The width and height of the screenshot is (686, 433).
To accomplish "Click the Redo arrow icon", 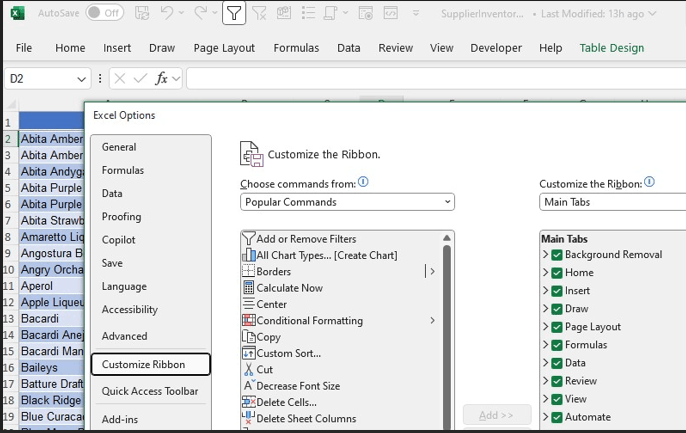I will 200,13.
